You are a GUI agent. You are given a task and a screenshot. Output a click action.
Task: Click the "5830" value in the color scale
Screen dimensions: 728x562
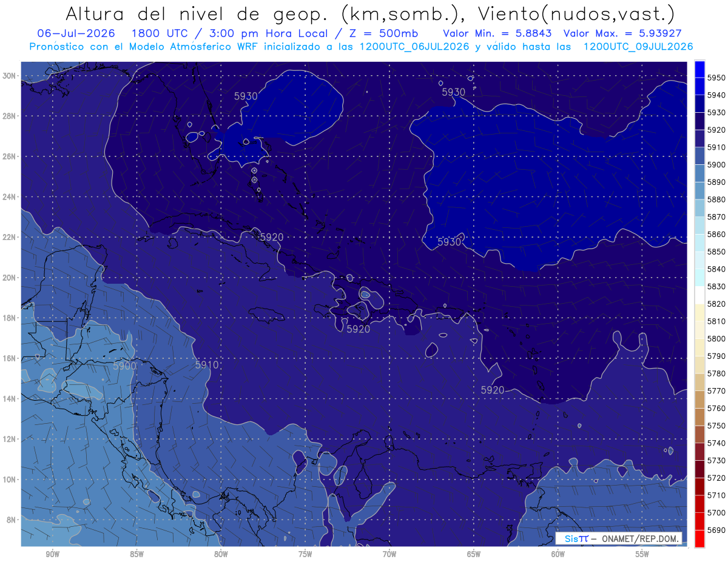pos(716,286)
